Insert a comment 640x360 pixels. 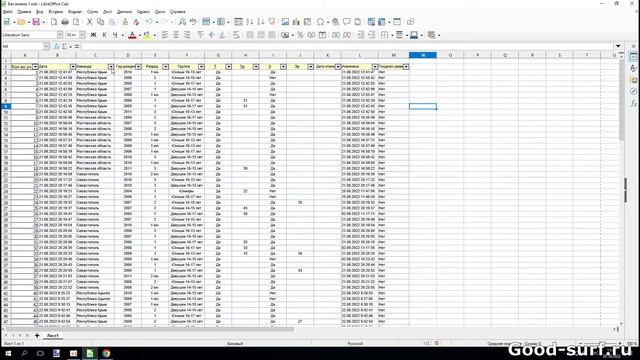tap(347, 22)
